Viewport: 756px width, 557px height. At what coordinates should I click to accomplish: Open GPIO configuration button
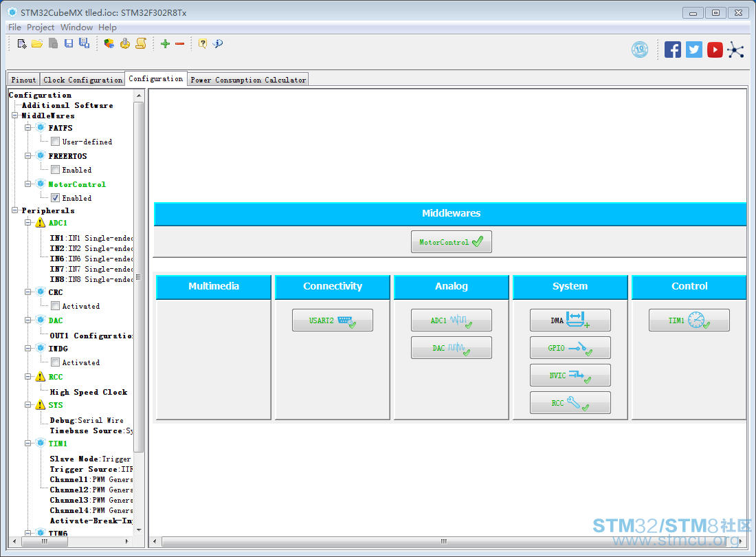pos(570,348)
